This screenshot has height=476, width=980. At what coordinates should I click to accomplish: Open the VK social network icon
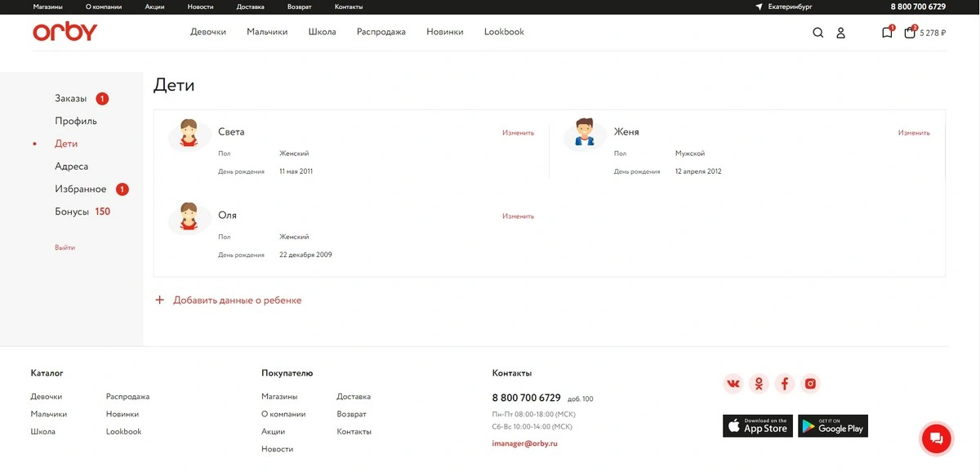[733, 384]
